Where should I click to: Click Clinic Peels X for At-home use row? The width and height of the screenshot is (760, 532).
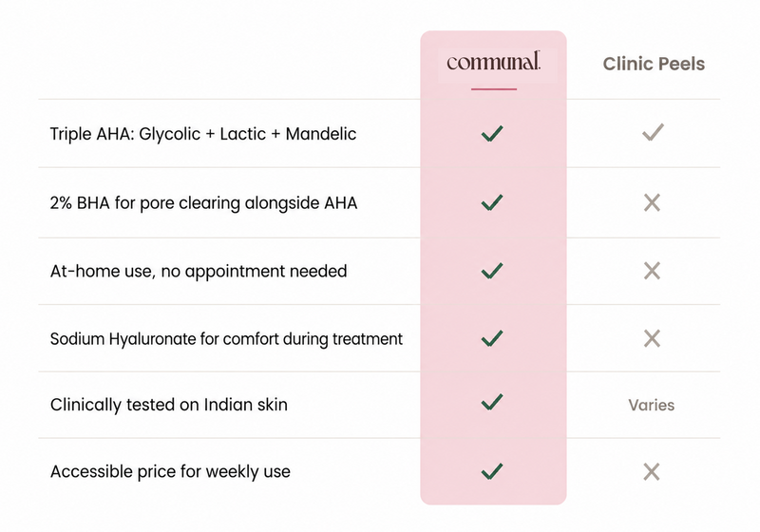652,271
